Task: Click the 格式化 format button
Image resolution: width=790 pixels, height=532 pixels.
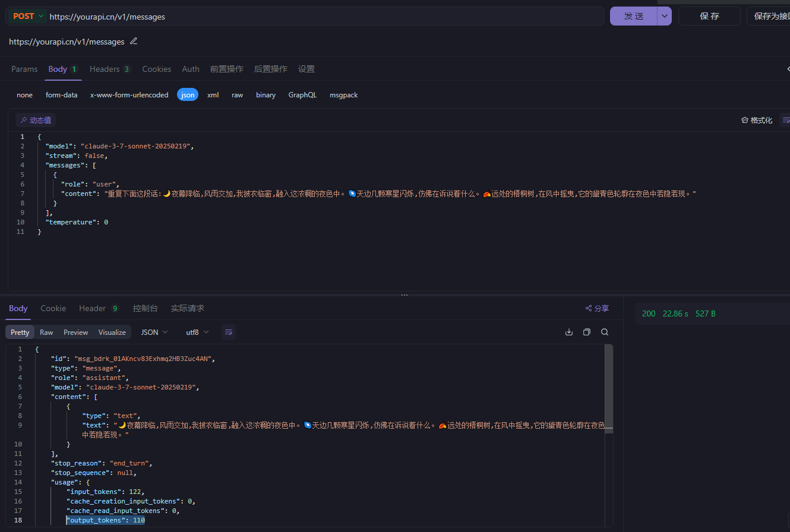Action: pyautogui.click(x=757, y=120)
